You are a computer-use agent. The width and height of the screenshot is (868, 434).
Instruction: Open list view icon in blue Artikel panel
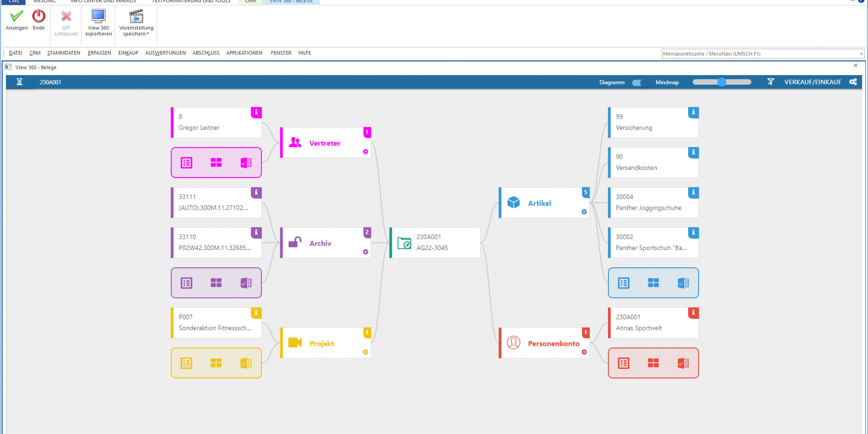[624, 283]
